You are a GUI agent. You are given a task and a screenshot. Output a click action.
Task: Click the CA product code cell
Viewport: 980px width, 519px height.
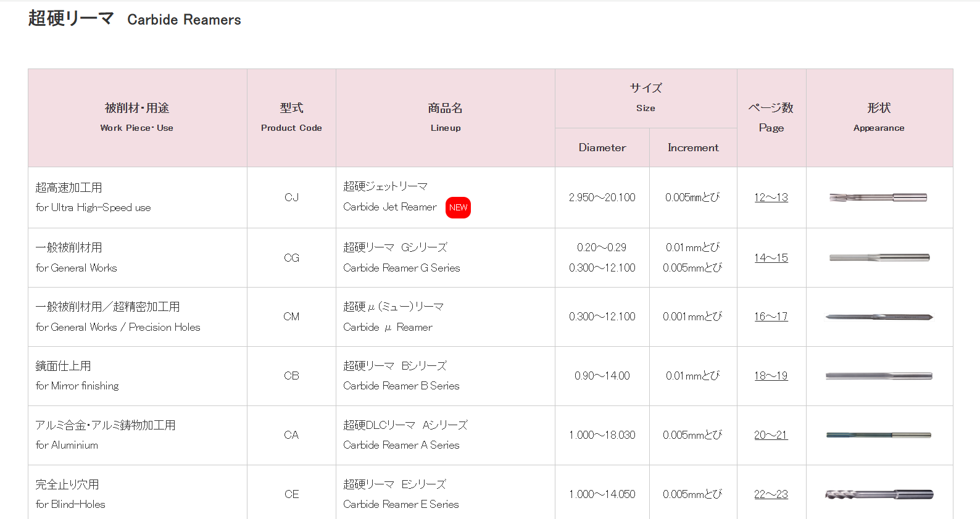[x=291, y=435]
